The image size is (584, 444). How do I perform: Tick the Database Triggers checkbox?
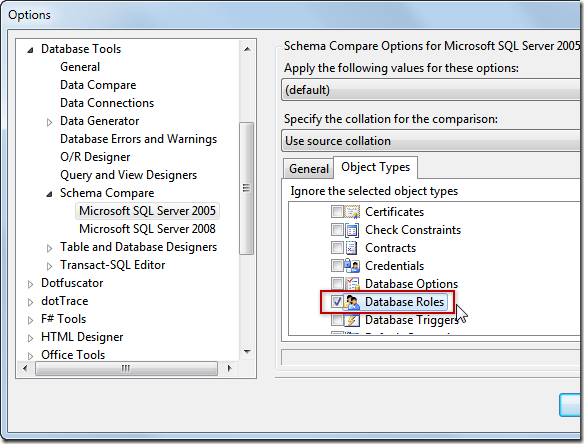coord(337,320)
